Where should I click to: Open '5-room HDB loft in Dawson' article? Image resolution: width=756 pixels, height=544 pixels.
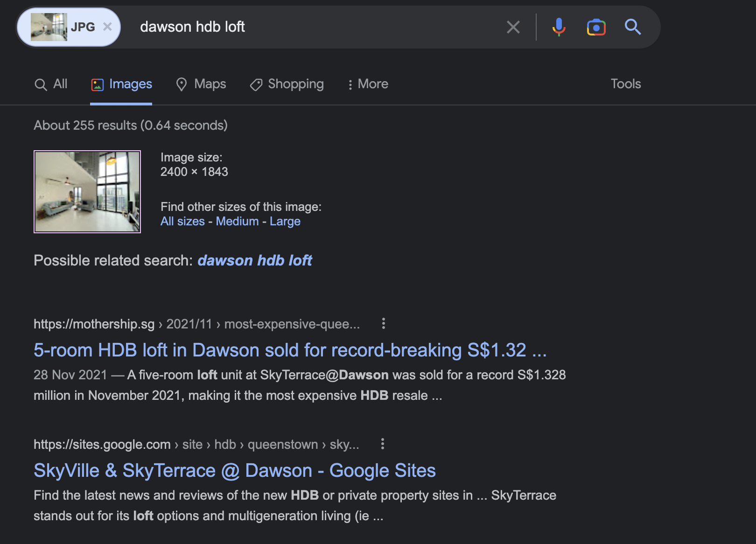point(290,350)
